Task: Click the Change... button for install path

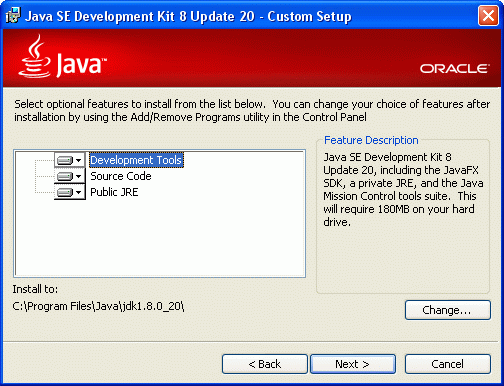Action: tap(448, 310)
